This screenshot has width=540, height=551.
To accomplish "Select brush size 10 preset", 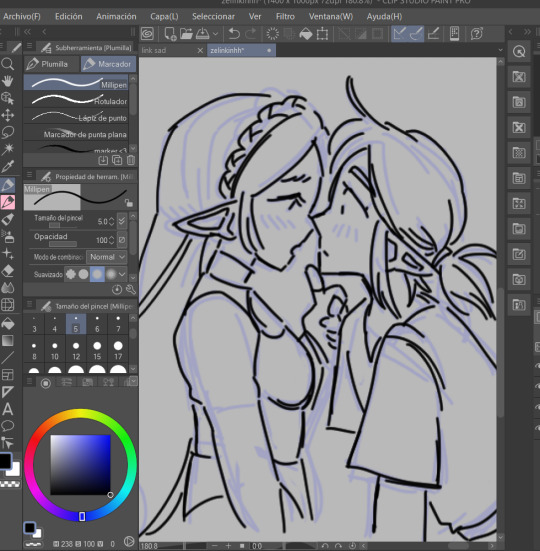I will point(55,351).
